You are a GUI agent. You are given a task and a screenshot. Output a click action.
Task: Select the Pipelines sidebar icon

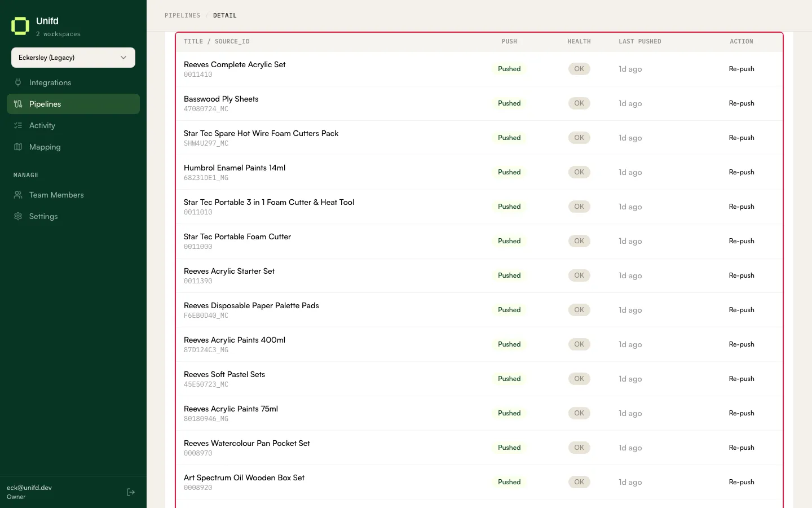pos(18,104)
